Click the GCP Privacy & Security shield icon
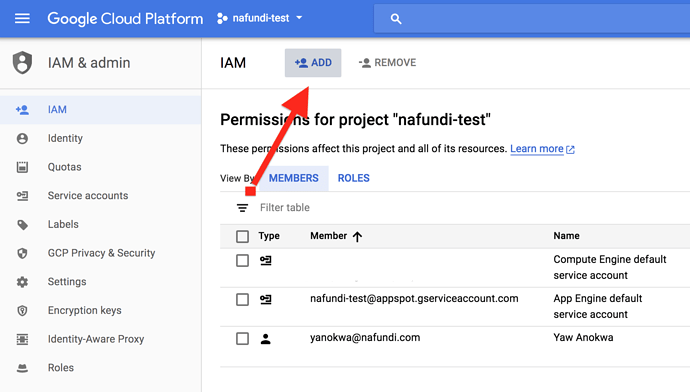The height and width of the screenshot is (392, 690). [22, 253]
